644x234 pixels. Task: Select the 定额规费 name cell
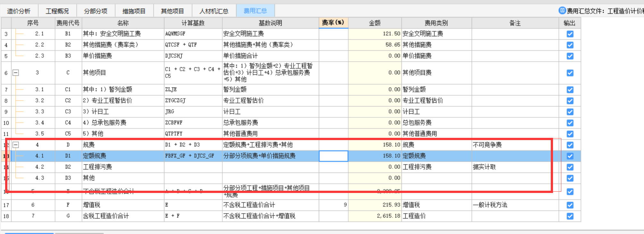[123, 156]
